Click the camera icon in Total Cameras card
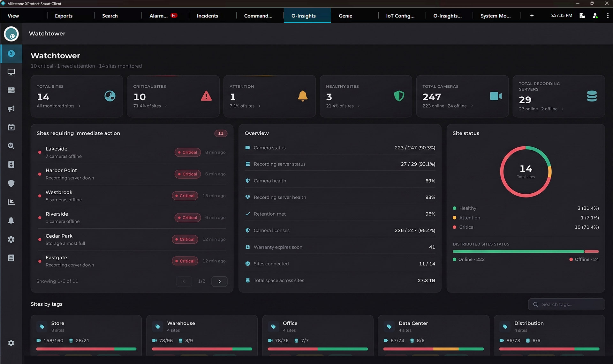This screenshot has height=364, width=613. 496,96
